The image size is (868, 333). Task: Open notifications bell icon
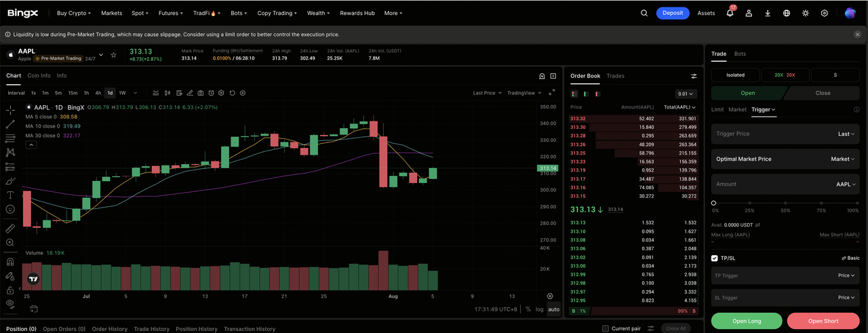point(730,13)
